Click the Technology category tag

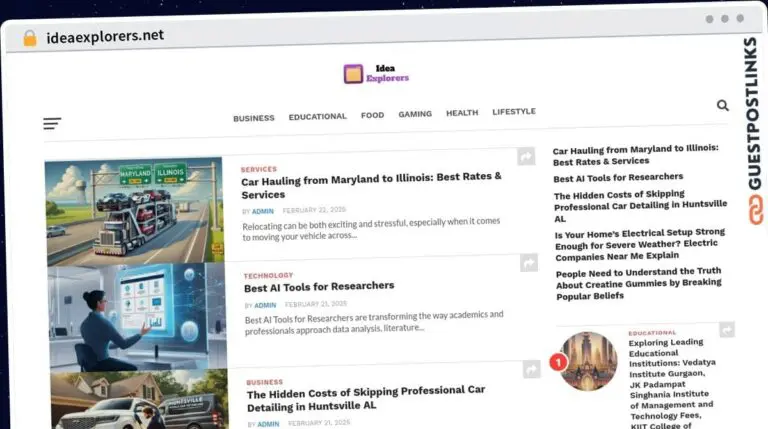click(x=268, y=275)
